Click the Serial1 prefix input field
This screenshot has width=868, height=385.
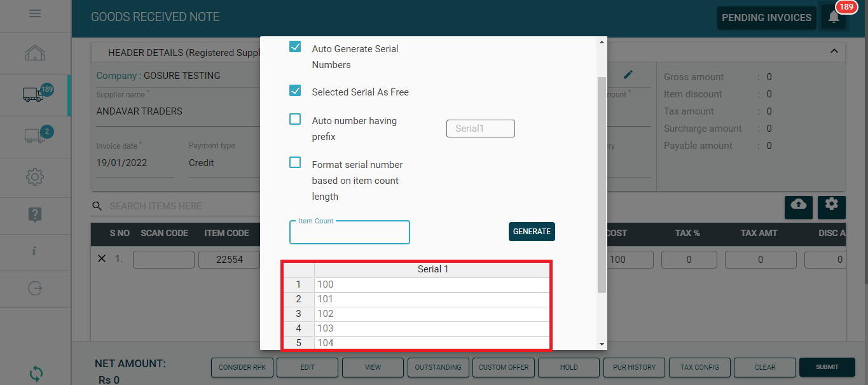pyautogui.click(x=481, y=129)
